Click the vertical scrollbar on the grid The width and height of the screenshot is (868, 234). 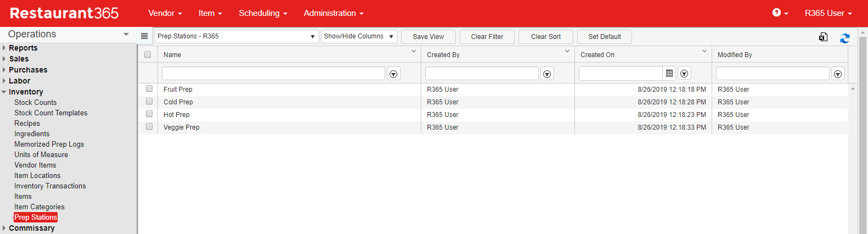point(853,158)
